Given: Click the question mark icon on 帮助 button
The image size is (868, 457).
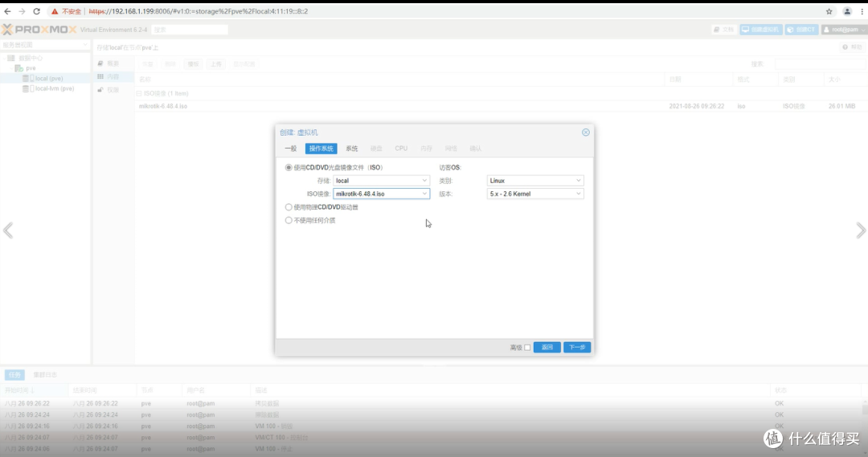Looking at the screenshot, I should pos(845,47).
